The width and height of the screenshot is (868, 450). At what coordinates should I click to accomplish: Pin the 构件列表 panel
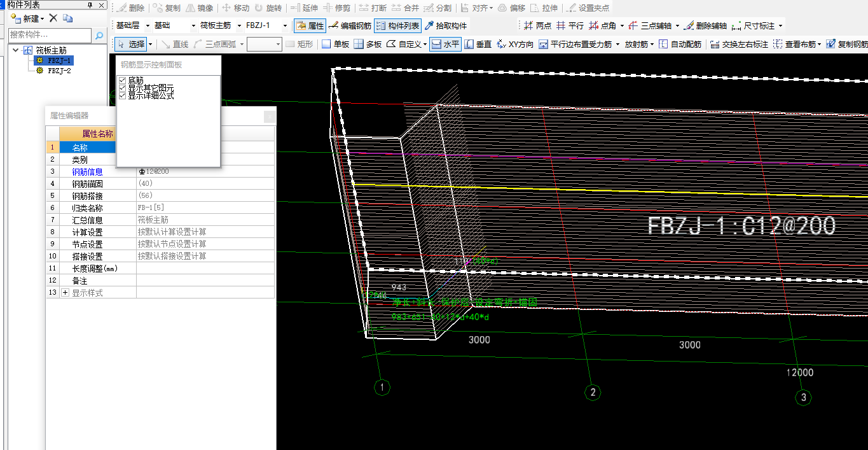(90, 4)
